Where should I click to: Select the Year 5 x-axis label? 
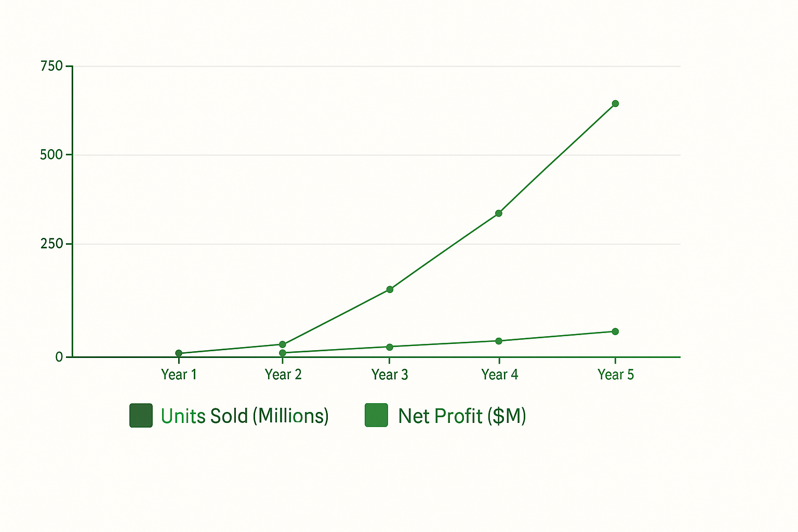tap(616, 375)
